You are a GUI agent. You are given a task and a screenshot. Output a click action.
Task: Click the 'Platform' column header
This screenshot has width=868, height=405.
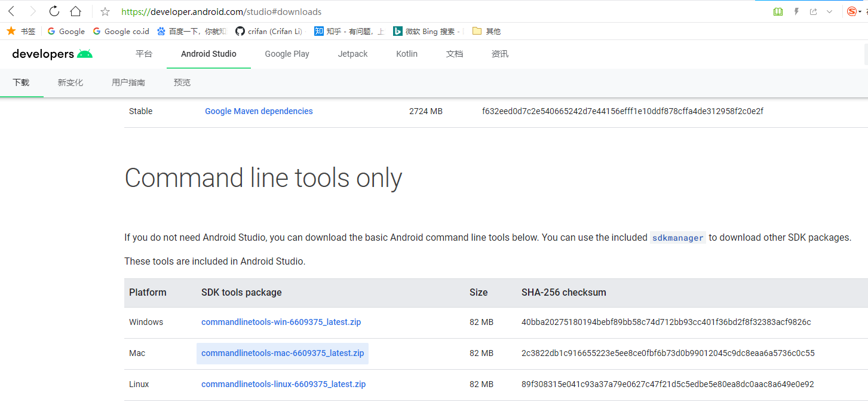tap(148, 293)
